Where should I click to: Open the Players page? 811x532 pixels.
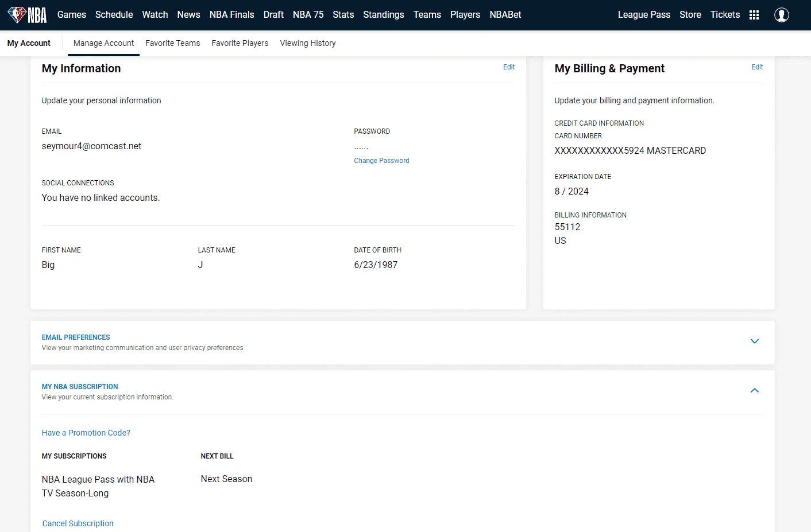(x=465, y=15)
